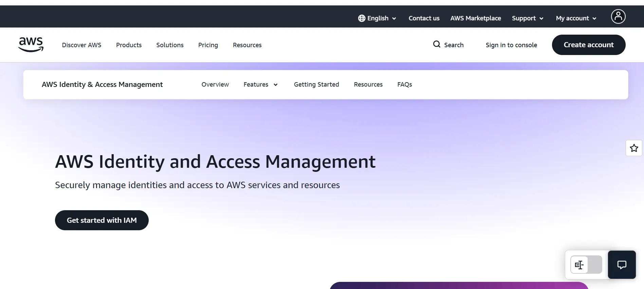Bookmark page with the star icon
This screenshot has height=289, width=644.
634,148
